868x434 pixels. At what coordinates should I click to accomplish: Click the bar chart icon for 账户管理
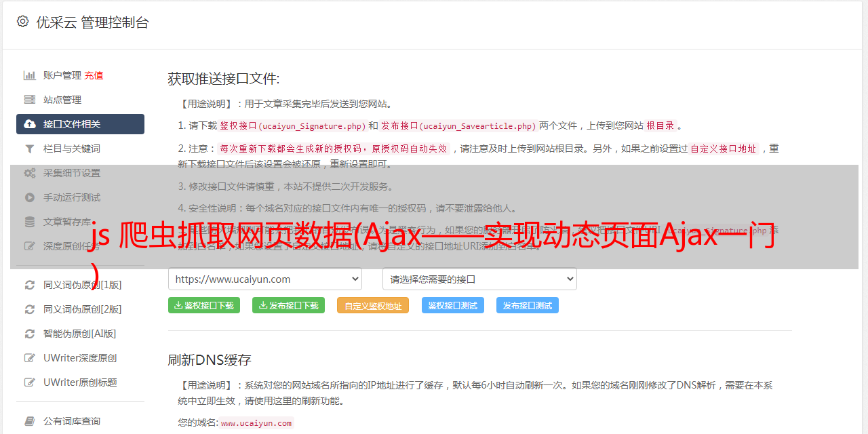tap(30, 75)
